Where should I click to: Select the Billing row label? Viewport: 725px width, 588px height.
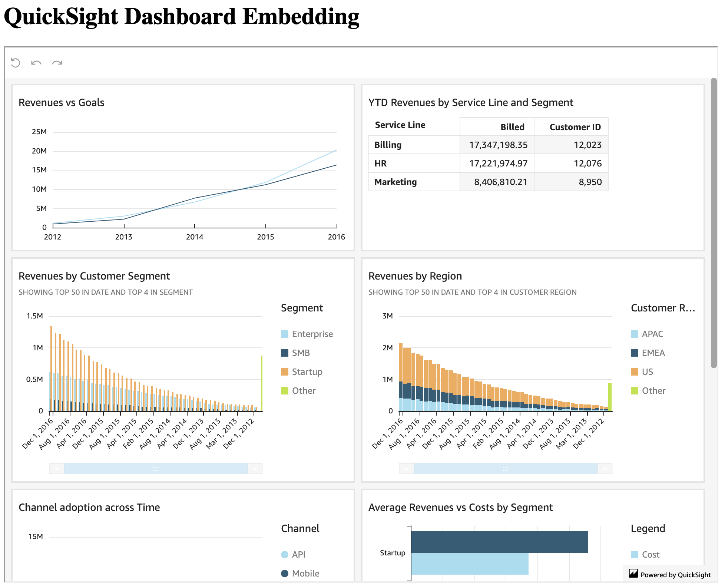[388, 145]
